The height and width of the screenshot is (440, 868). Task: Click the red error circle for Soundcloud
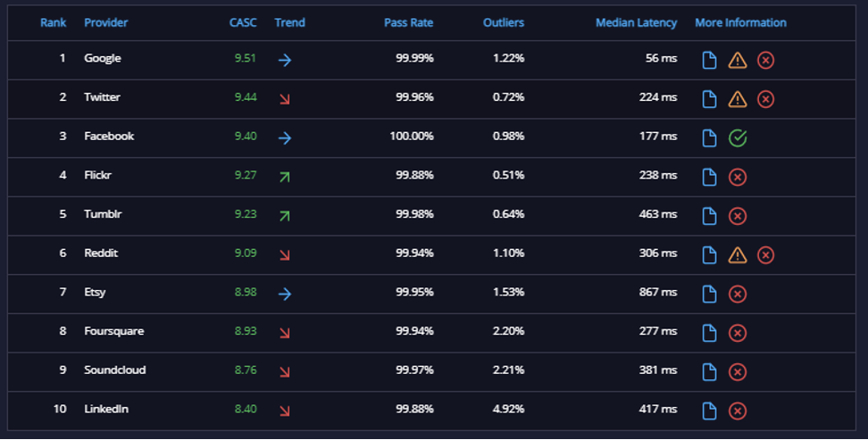pos(738,372)
